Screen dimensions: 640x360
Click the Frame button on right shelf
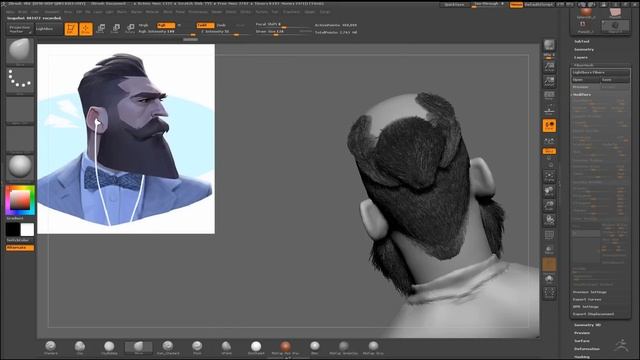[549, 176]
